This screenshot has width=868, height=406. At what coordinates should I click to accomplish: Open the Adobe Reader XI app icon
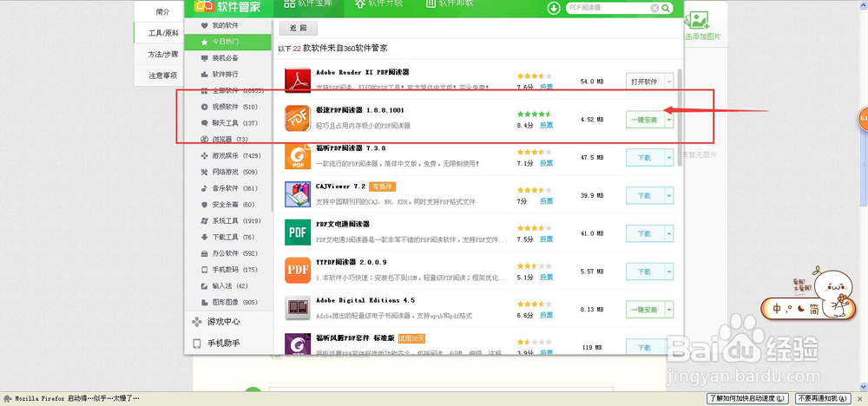(x=297, y=80)
